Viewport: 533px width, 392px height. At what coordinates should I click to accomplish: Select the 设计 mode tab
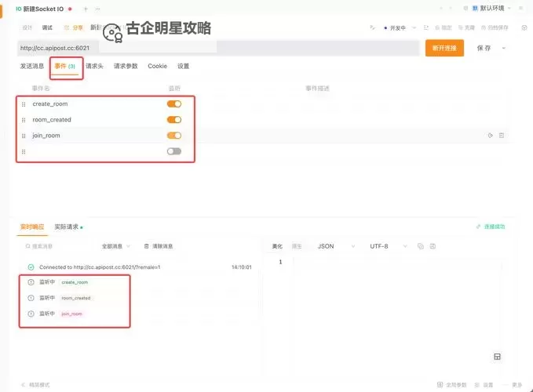tap(27, 27)
